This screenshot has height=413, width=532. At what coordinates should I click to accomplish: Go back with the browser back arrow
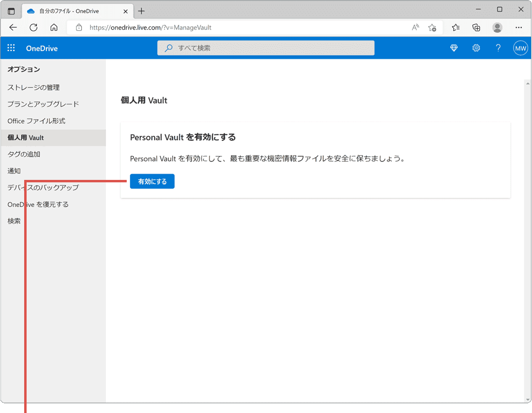click(x=13, y=28)
